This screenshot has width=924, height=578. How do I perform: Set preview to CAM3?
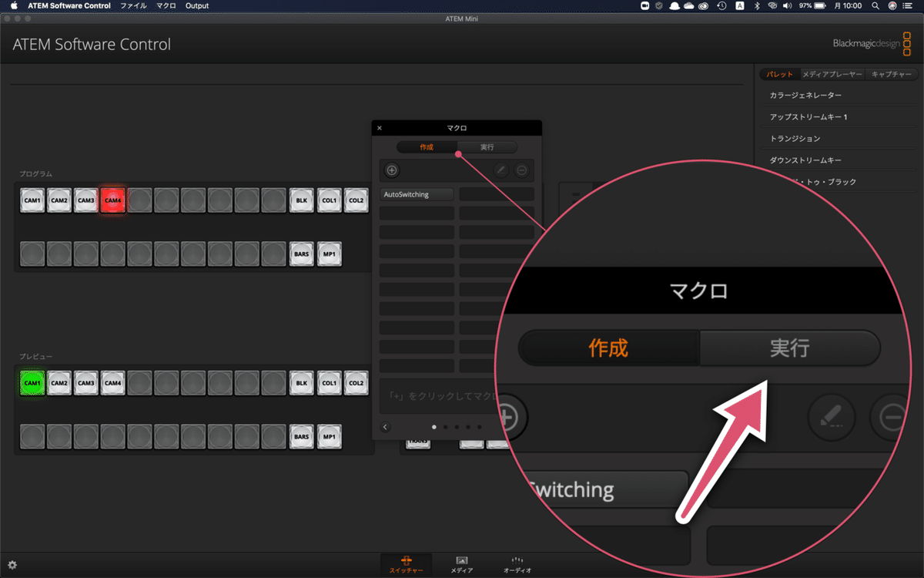click(85, 382)
